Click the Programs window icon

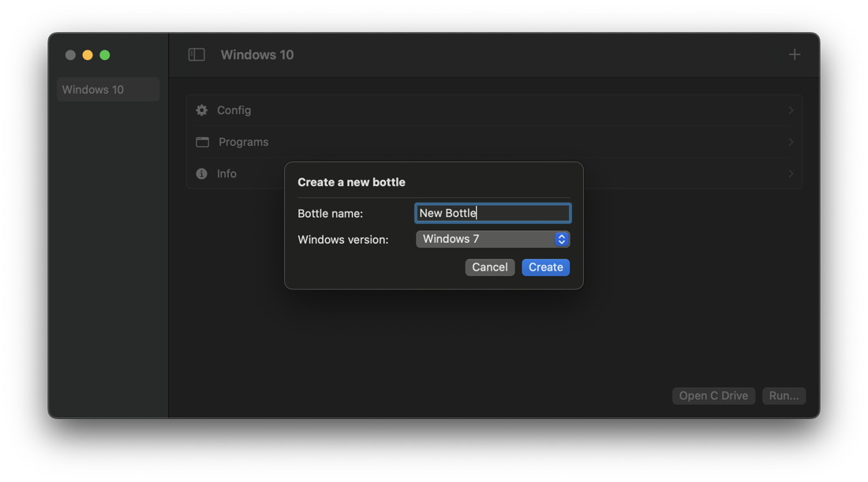click(x=203, y=142)
